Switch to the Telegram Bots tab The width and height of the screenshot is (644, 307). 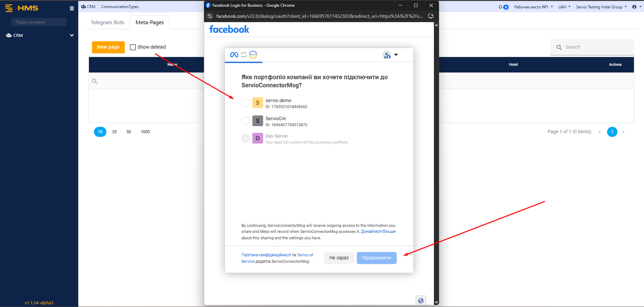[107, 22]
